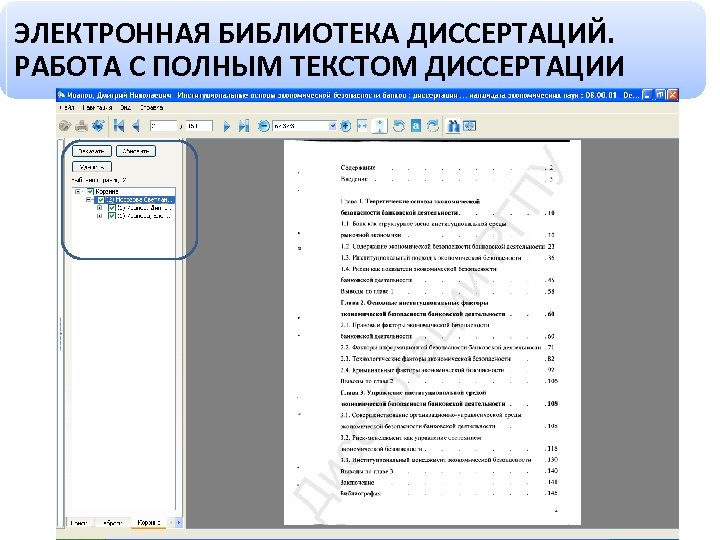Viewport: 720px width, 540px height.
Task: Click the button below the first panel button
Action: tap(92, 167)
